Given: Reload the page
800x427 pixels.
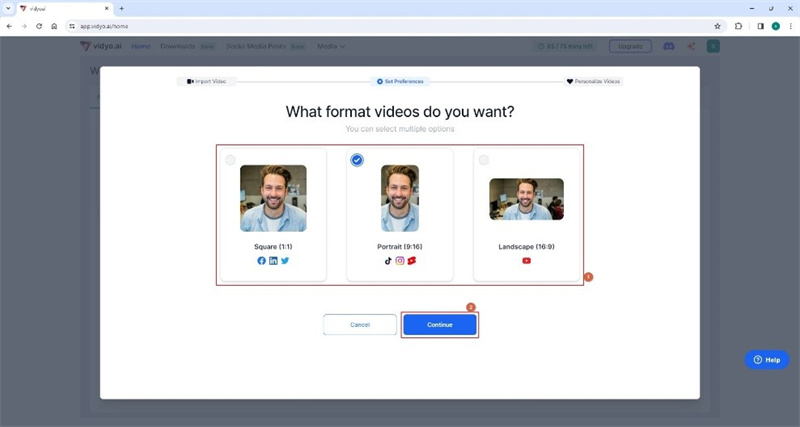Looking at the screenshot, I should pyautogui.click(x=39, y=26).
